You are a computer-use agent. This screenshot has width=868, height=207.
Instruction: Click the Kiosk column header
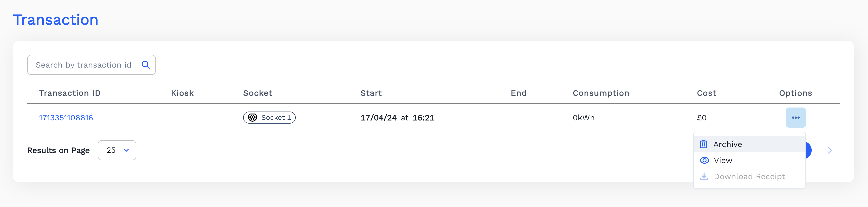[182, 93]
